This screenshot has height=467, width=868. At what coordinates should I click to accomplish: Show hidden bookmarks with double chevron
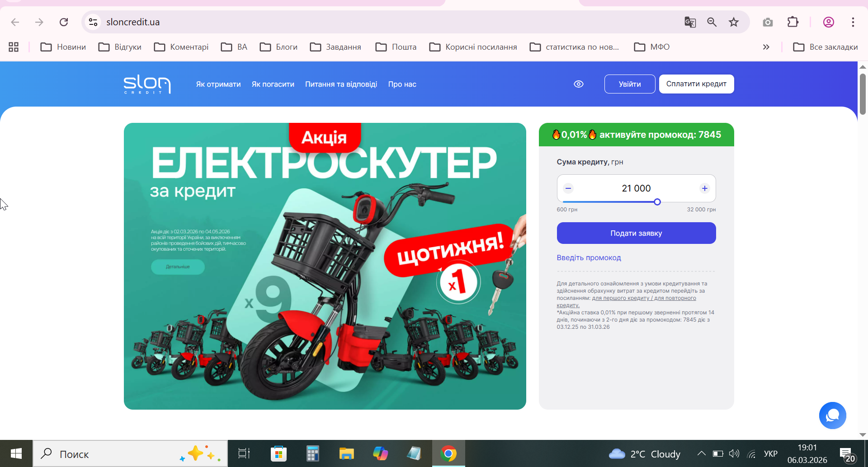tap(766, 47)
